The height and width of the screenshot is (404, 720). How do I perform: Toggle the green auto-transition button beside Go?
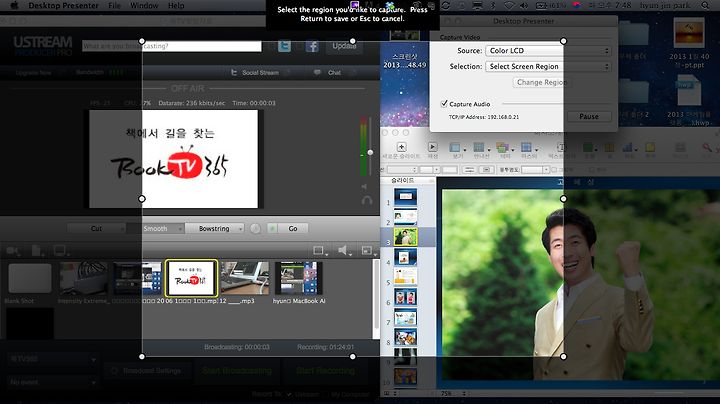pyautogui.click(x=272, y=228)
